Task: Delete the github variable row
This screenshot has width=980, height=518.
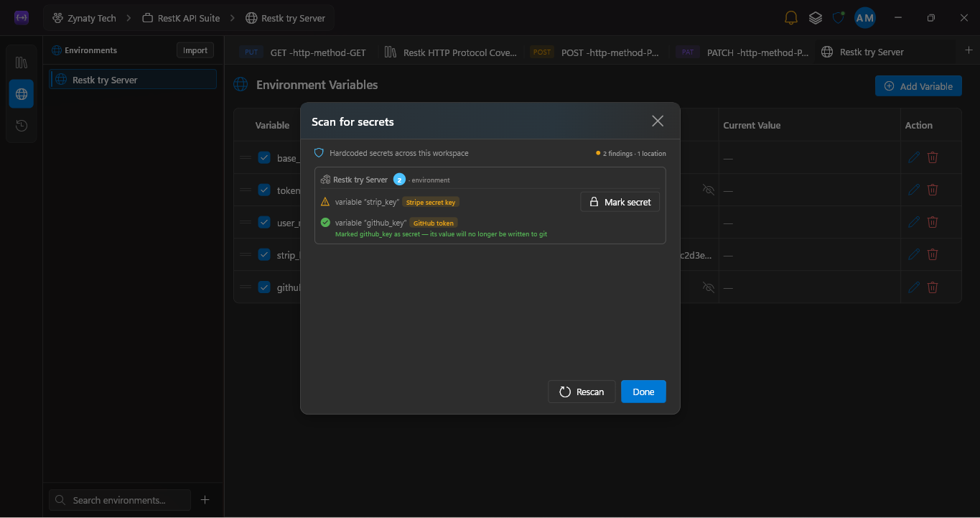Action: (933, 287)
